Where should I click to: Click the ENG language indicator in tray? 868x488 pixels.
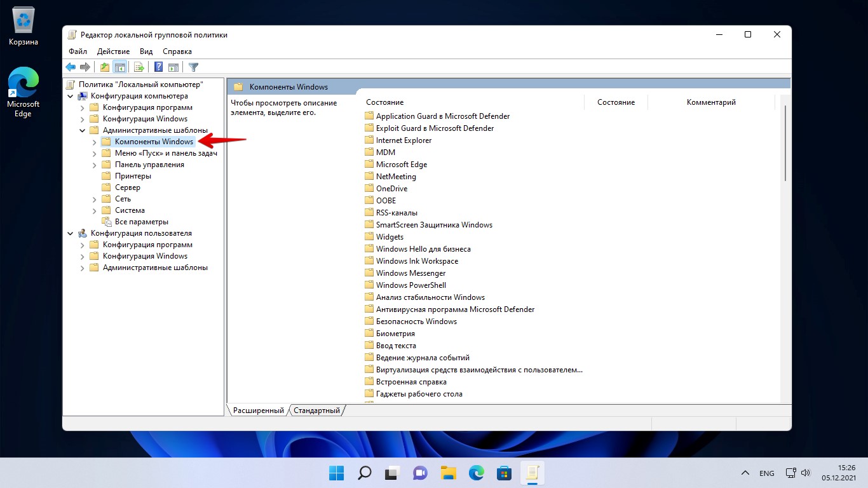(767, 473)
